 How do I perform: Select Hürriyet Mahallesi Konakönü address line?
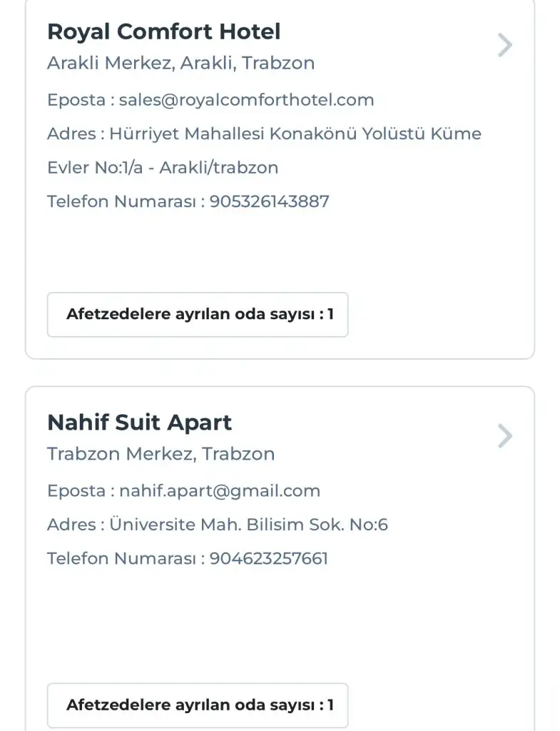pyautogui.click(x=295, y=134)
